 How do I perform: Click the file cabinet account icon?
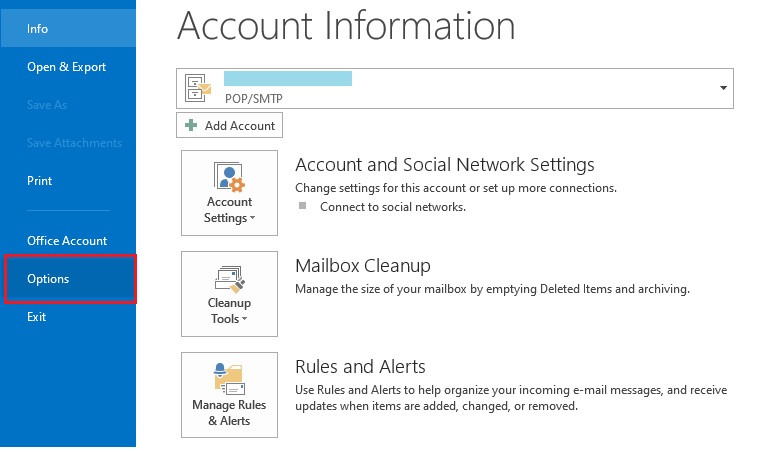tap(198, 88)
